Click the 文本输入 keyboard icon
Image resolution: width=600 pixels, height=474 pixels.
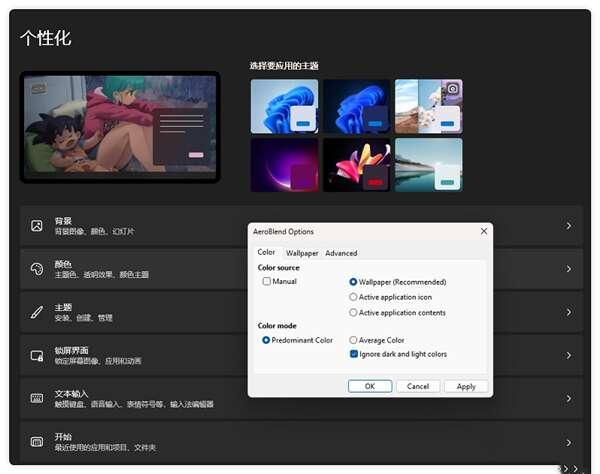coord(37,398)
